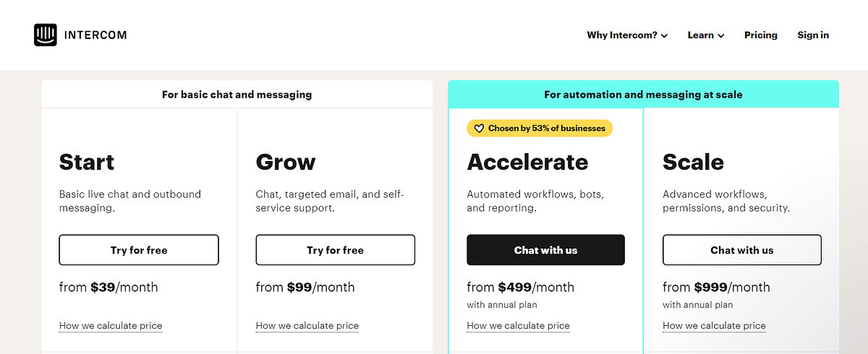Click the heart icon in the yellow badge
Viewport: 868px width, 354px height.
(x=479, y=129)
